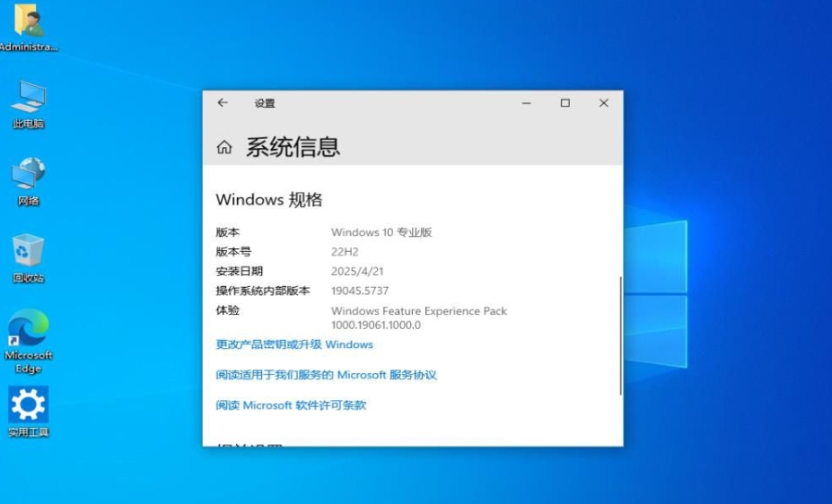Viewport: 832px width, 504px height.
Task: Click the Settings window vertical scrollbar
Action: coord(619,336)
